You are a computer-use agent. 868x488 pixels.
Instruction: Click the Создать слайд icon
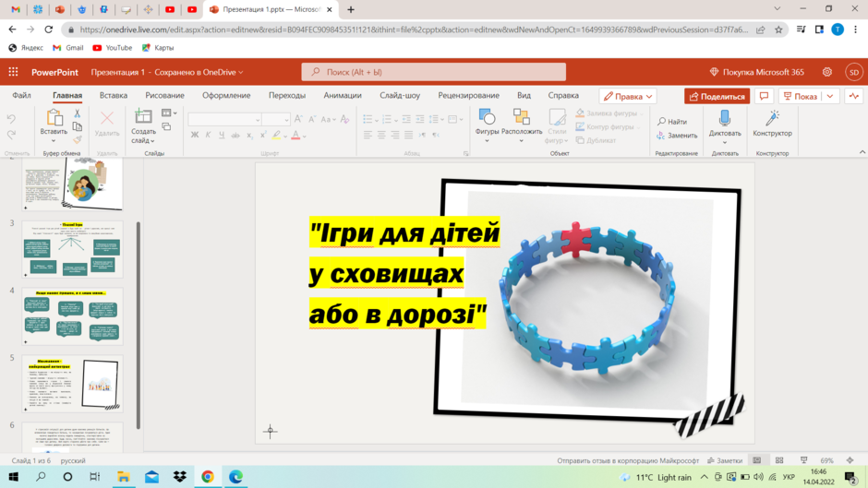click(x=143, y=116)
